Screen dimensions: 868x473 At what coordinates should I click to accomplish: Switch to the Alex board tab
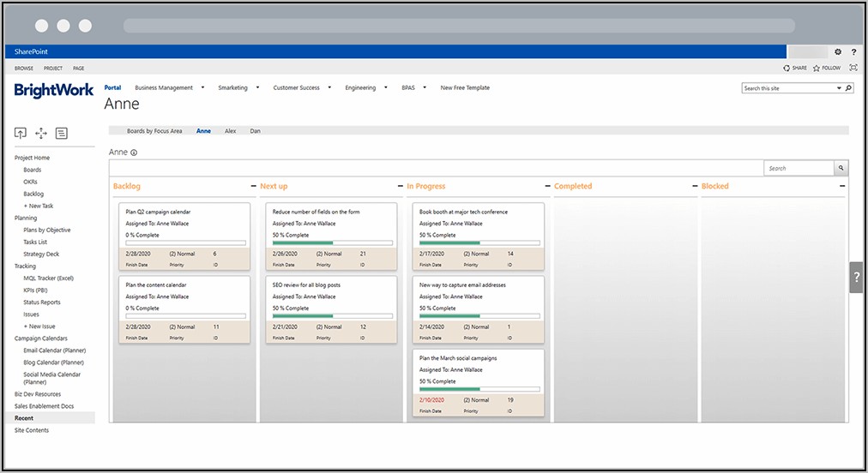230,131
